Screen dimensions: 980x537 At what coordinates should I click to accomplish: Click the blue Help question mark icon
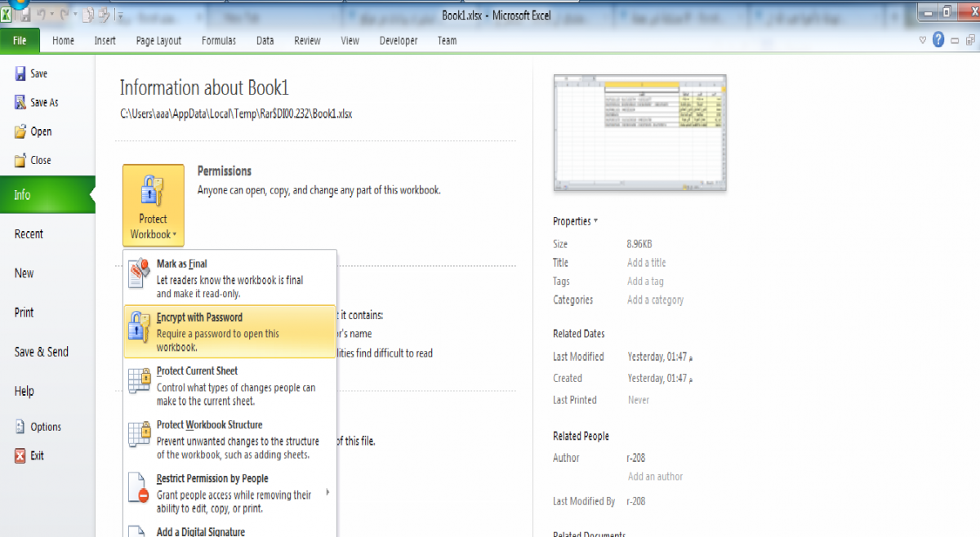coord(938,40)
